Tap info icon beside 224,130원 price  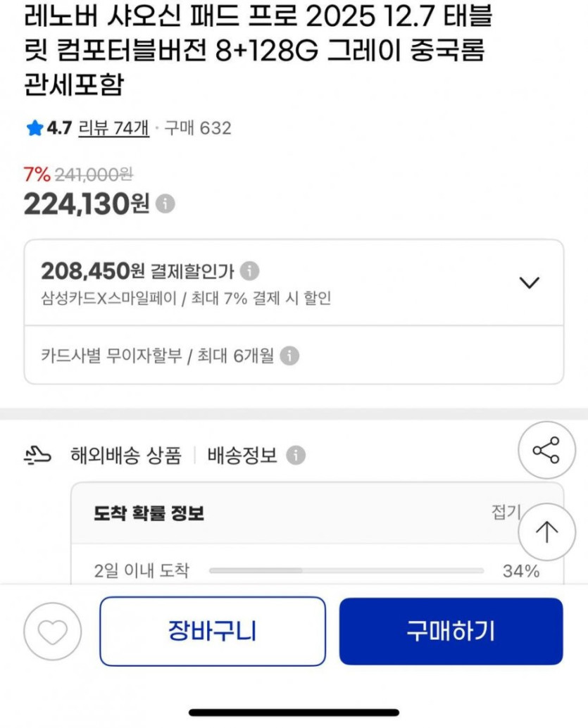(x=165, y=204)
